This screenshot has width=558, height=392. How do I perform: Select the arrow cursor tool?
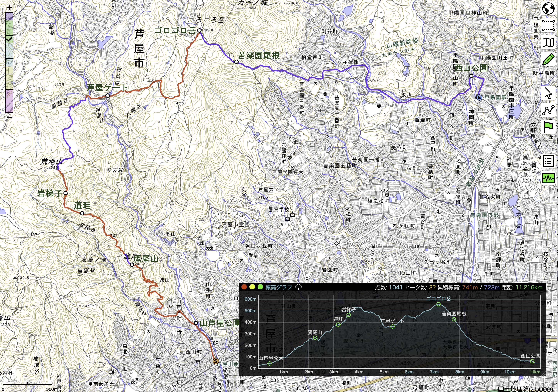coord(548,93)
